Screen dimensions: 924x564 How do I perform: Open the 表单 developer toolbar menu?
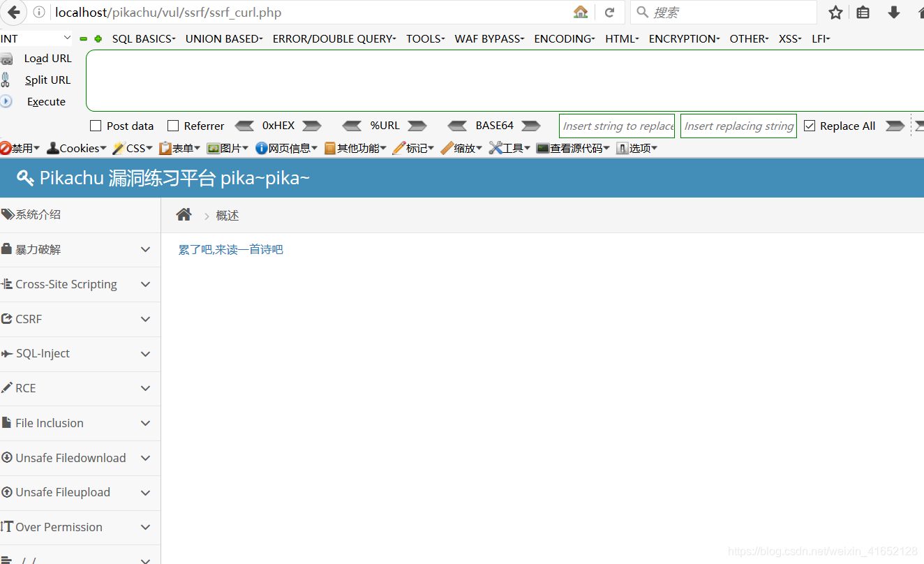point(179,148)
